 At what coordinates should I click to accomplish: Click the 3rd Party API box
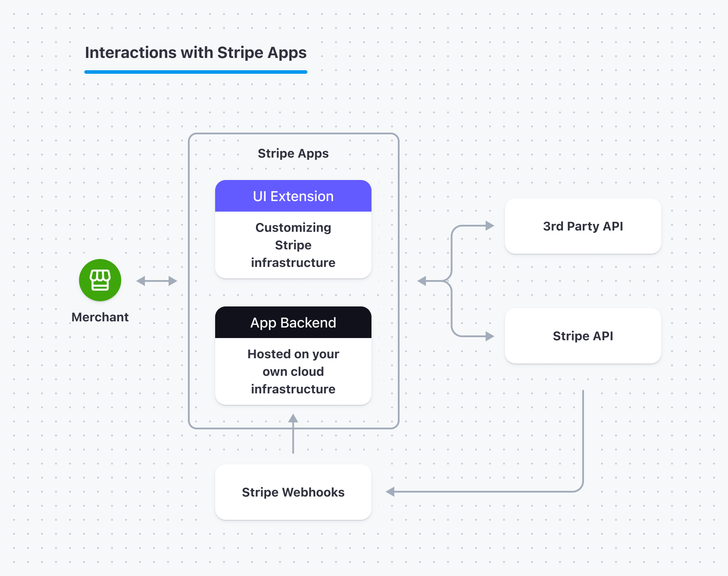coord(583,226)
